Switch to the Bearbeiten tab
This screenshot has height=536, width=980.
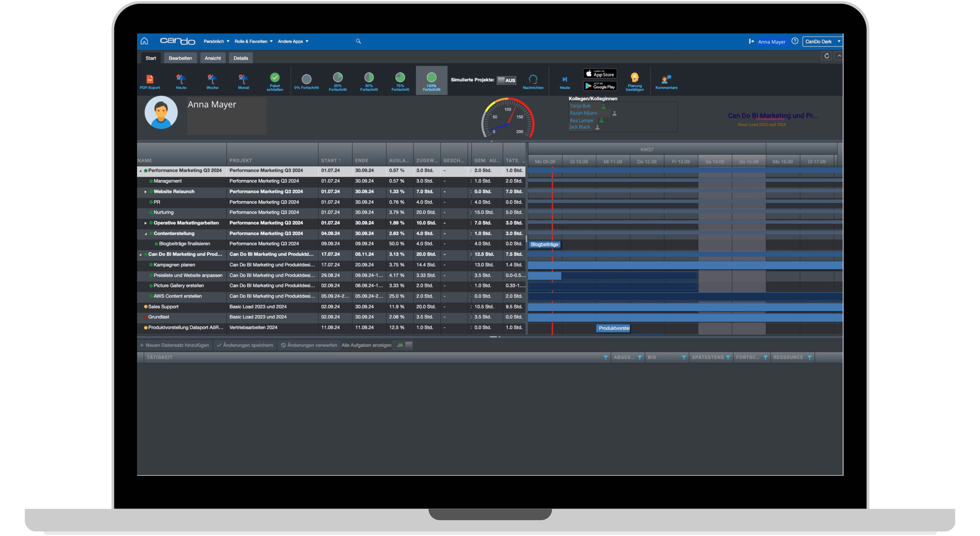180,58
